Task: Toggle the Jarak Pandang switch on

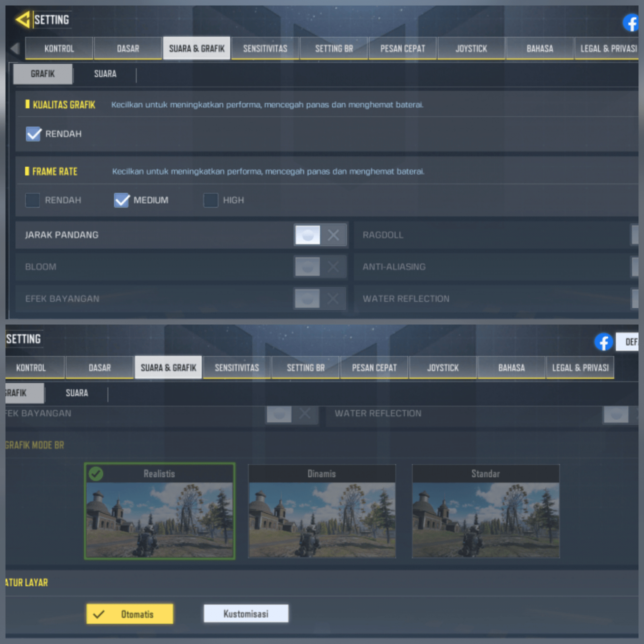Action: (x=308, y=235)
